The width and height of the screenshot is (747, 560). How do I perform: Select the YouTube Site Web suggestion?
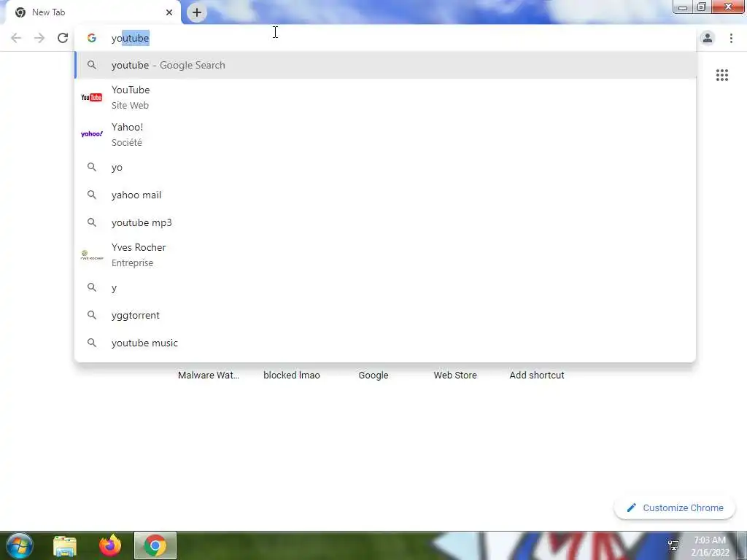pos(385,98)
